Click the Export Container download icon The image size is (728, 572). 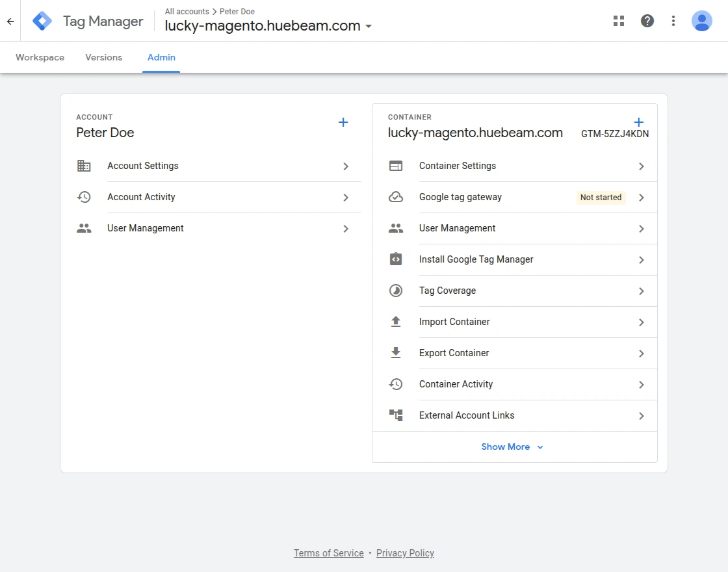pos(396,353)
